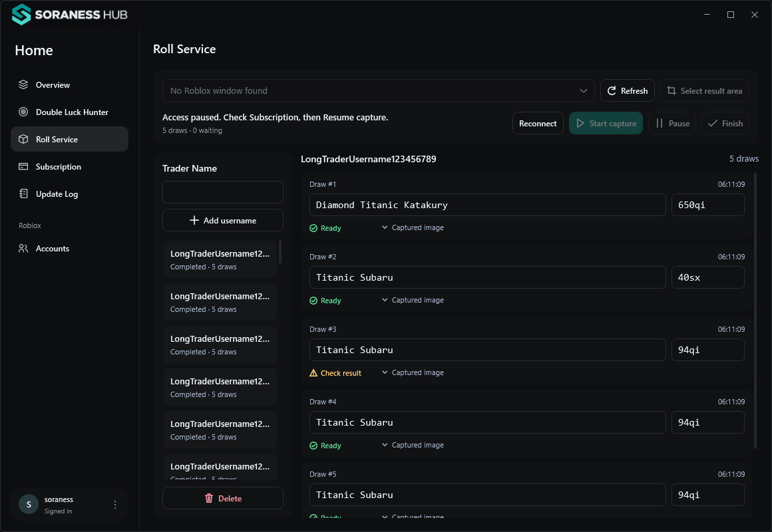Edit the Draw #4 Titanic Subaru name field

pos(487,422)
